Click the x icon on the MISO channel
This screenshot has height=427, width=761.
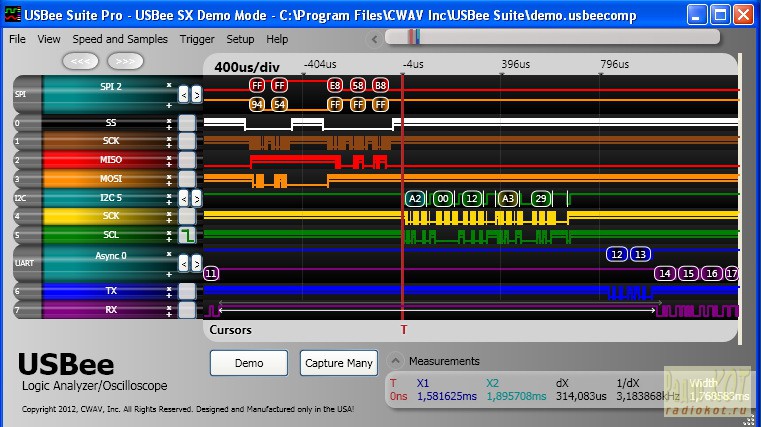(169, 158)
